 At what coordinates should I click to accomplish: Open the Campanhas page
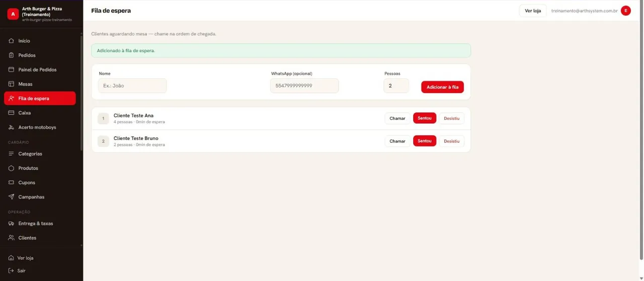40,197
